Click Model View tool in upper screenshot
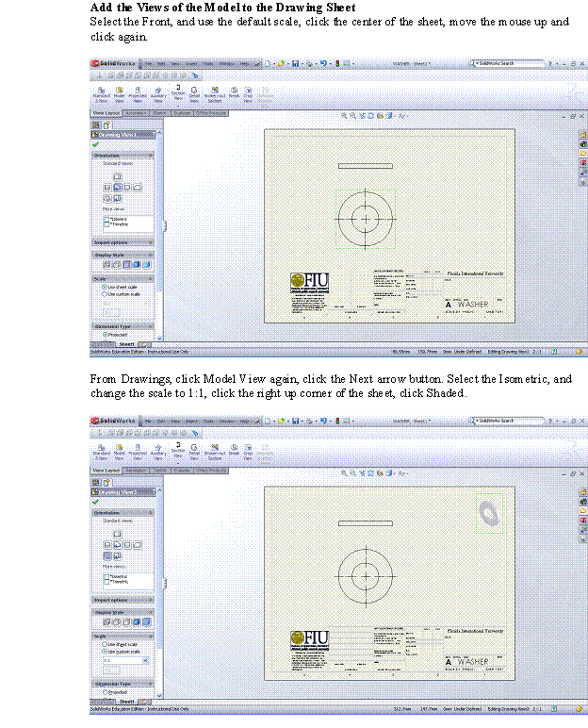Image resolution: width=588 pixels, height=728 pixels. click(x=120, y=94)
